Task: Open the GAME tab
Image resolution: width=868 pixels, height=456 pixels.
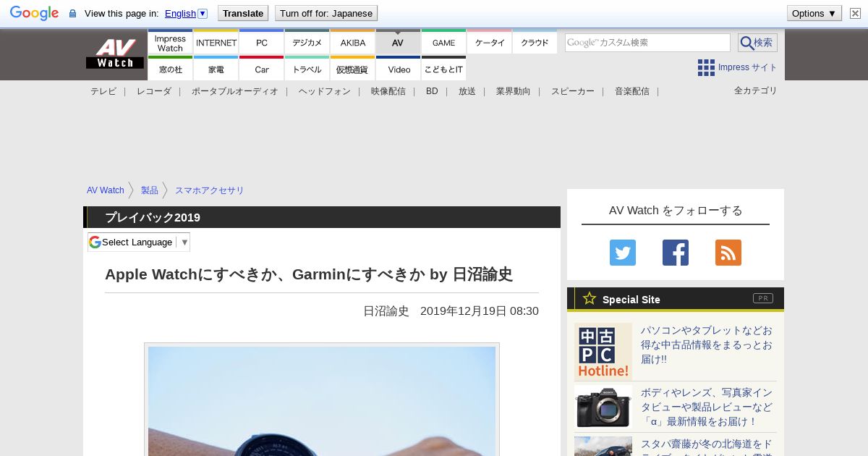Action: click(443, 43)
